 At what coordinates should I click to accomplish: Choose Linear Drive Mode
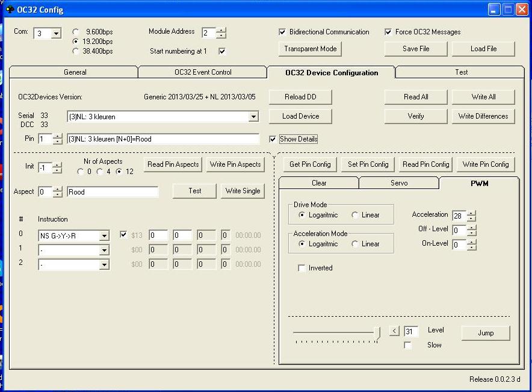(355, 215)
